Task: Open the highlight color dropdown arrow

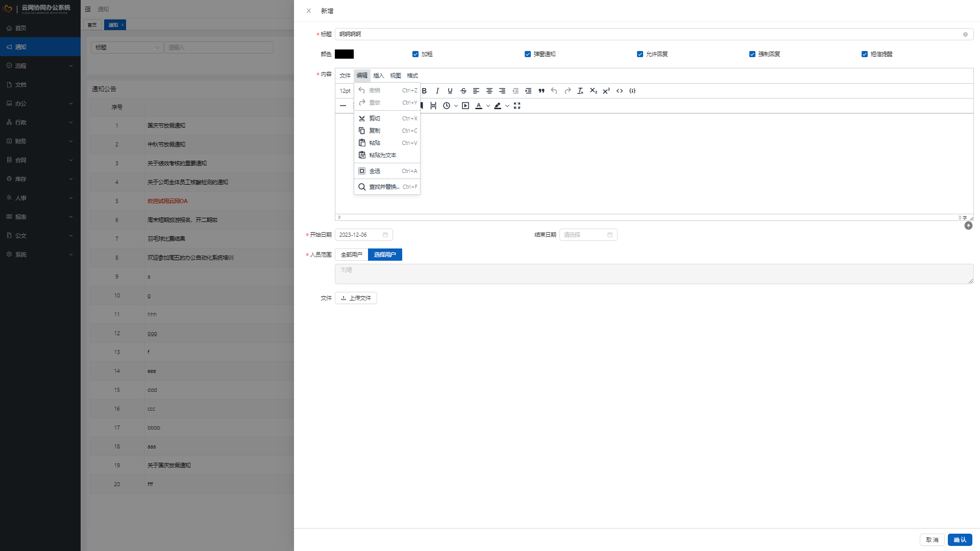Action: click(x=507, y=106)
